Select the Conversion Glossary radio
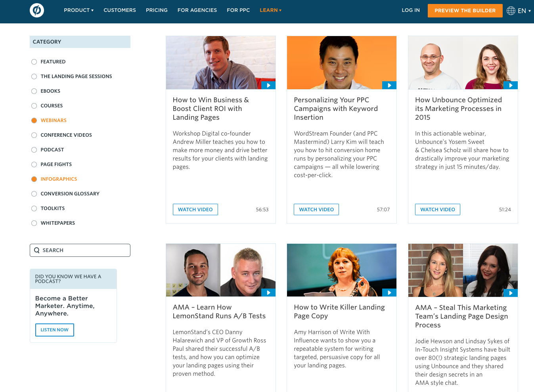Image resolution: width=534 pixels, height=392 pixels. tap(34, 194)
